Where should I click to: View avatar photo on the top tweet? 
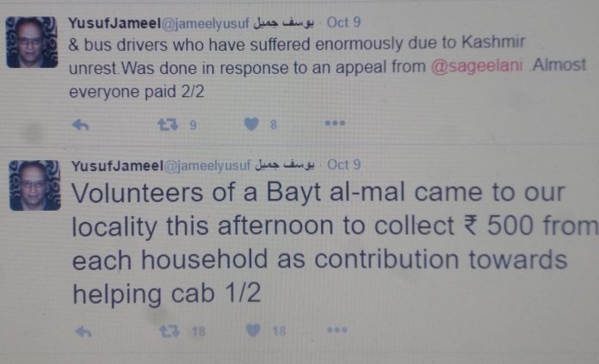32,42
